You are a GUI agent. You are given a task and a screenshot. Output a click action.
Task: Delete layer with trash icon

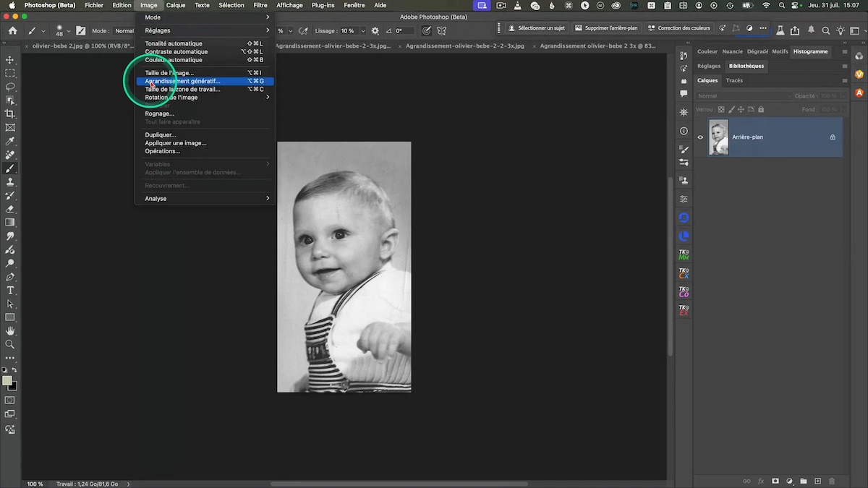pyautogui.click(x=832, y=481)
